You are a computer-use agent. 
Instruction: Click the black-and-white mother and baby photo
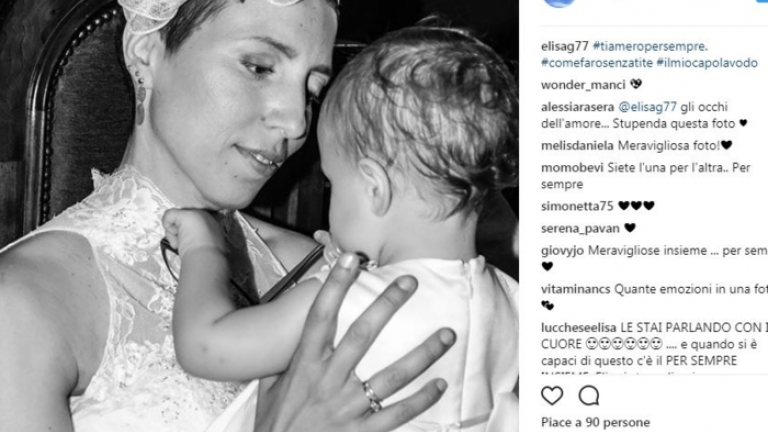(259, 216)
